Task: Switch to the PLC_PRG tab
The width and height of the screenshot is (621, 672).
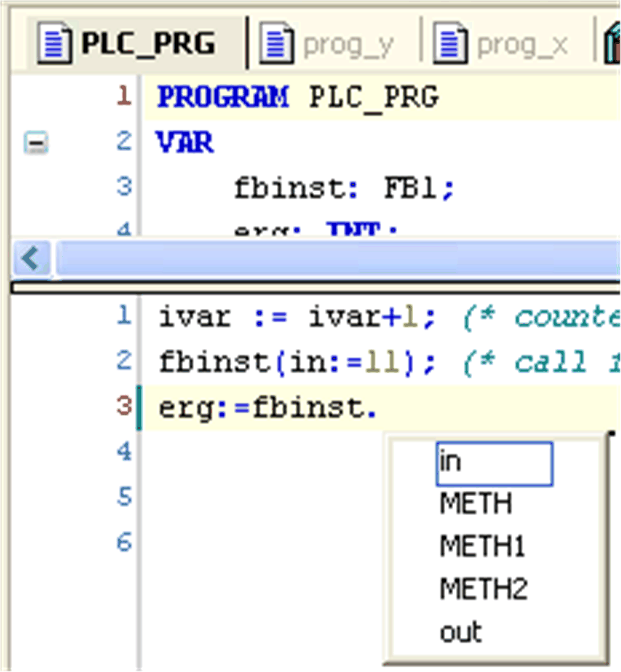Action: coord(148,41)
